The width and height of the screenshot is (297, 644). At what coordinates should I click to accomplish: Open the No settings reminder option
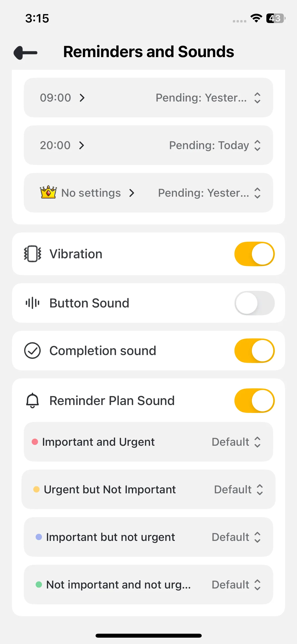point(98,193)
